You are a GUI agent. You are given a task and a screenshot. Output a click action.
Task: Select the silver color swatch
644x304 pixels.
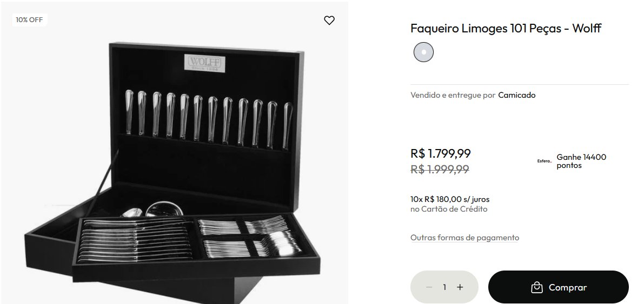423,52
